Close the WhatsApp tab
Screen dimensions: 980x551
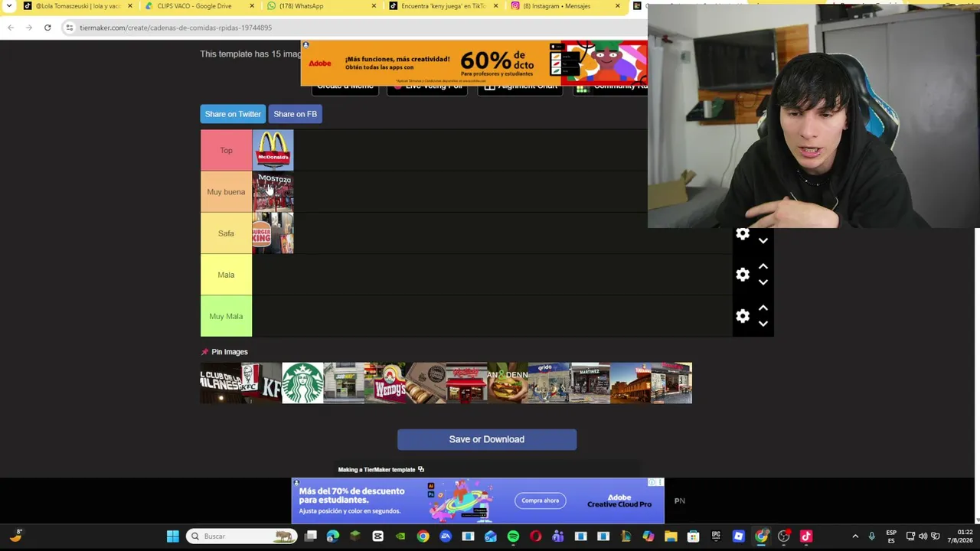[x=374, y=6]
